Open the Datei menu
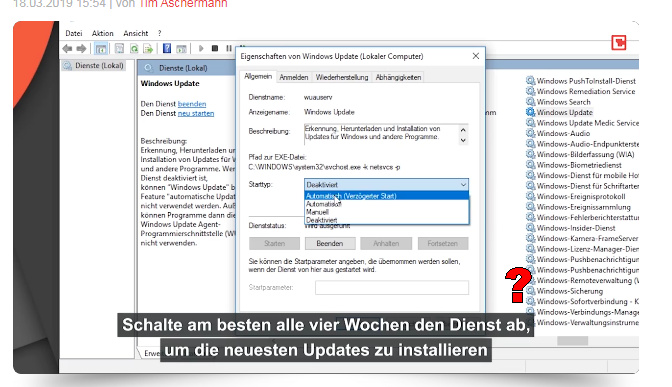672x387 pixels. coord(74,33)
